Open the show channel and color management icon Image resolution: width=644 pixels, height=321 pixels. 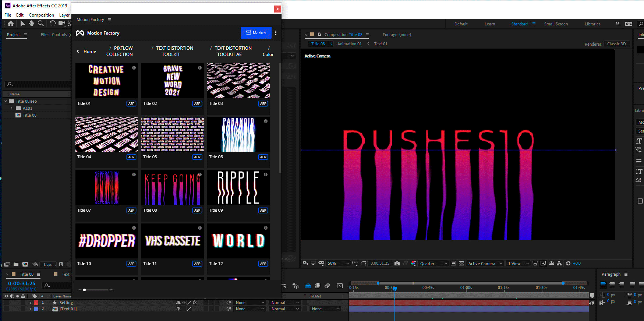click(413, 264)
